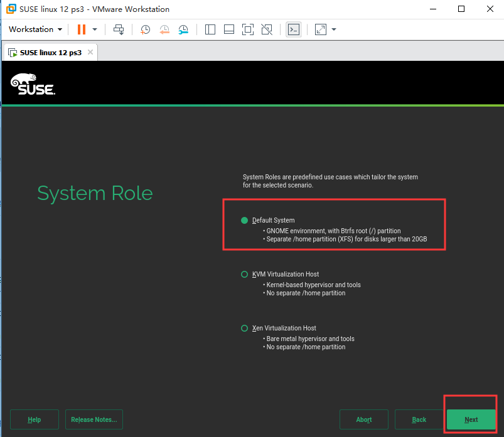The height and width of the screenshot is (437, 504).
Task: Show or hide the thumbnail bar
Action: [x=229, y=29]
